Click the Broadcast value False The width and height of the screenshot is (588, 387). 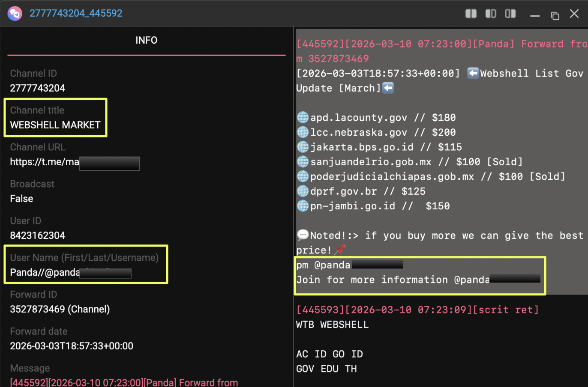21,199
